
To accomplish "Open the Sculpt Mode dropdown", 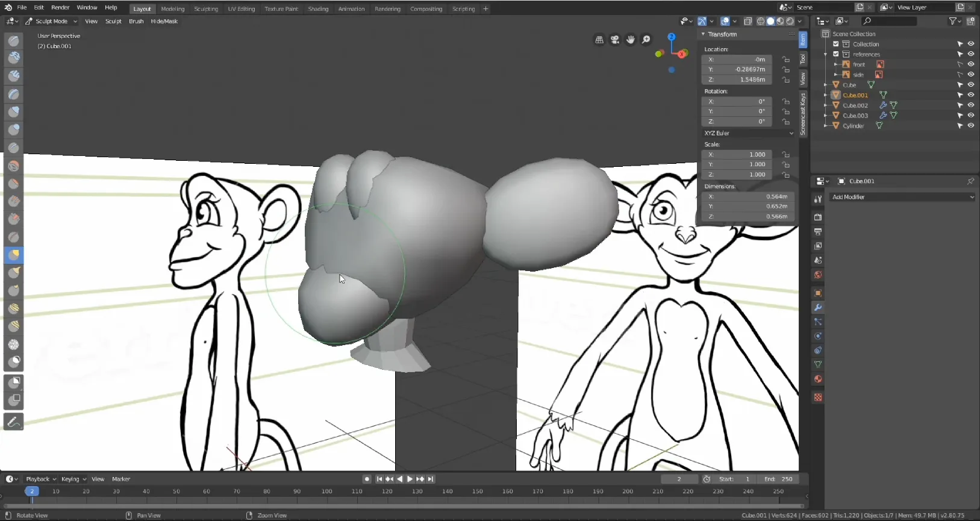I will pyautogui.click(x=51, y=21).
